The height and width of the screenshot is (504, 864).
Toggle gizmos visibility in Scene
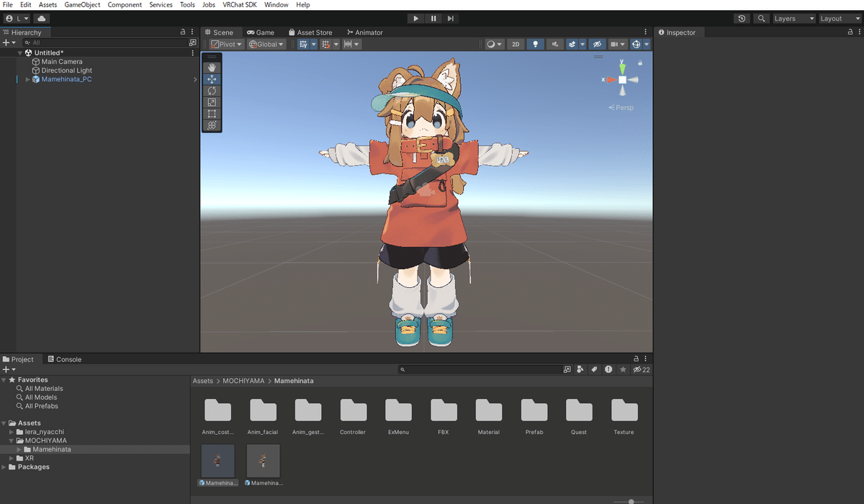pyautogui.click(x=636, y=44)
